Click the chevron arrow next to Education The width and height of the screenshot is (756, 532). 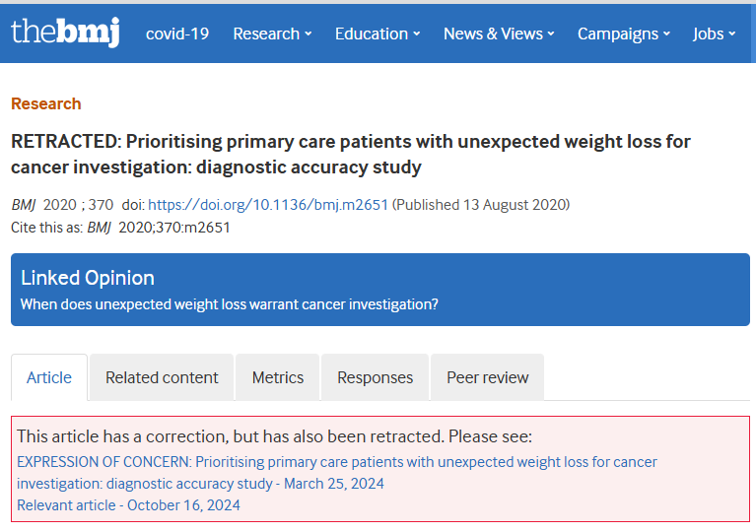417,33
